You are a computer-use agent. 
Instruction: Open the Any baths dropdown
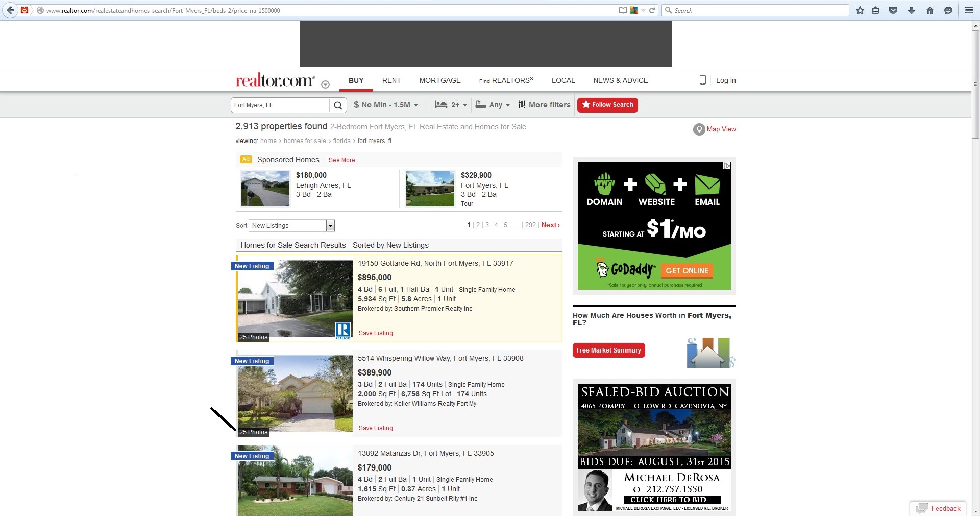(x=493, y=105)
